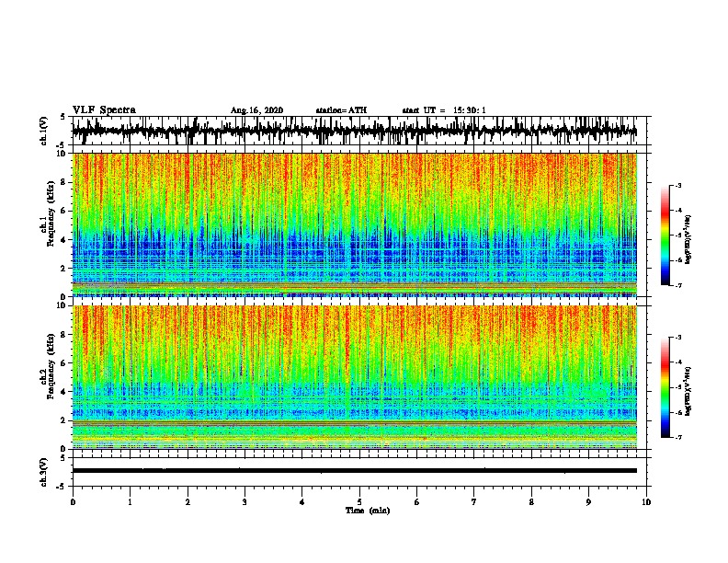Click the "-7" label on lower colorbar

pos(678,438)
